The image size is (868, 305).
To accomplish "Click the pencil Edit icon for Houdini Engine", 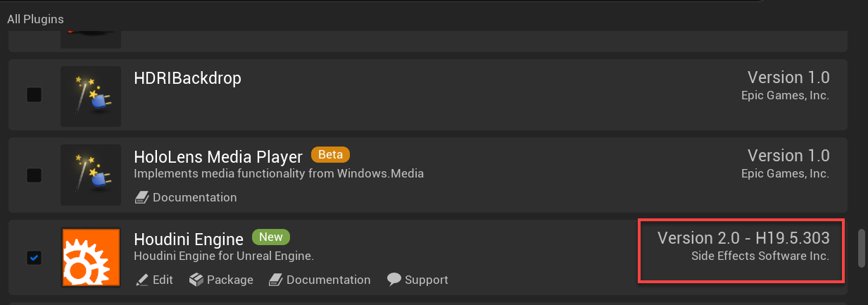I will click(141, 280).
